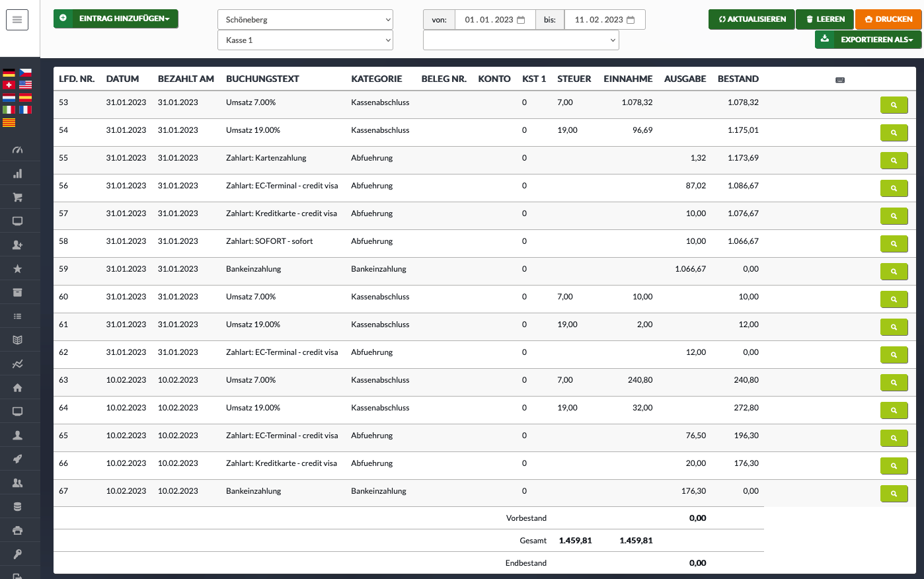Open magnifier button for entry 67

pos(894,494)
